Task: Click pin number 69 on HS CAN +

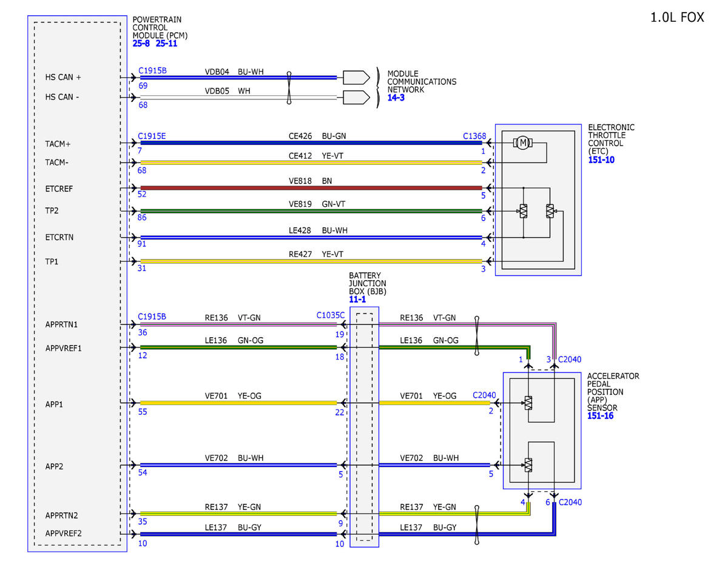Action: (143, 86)
